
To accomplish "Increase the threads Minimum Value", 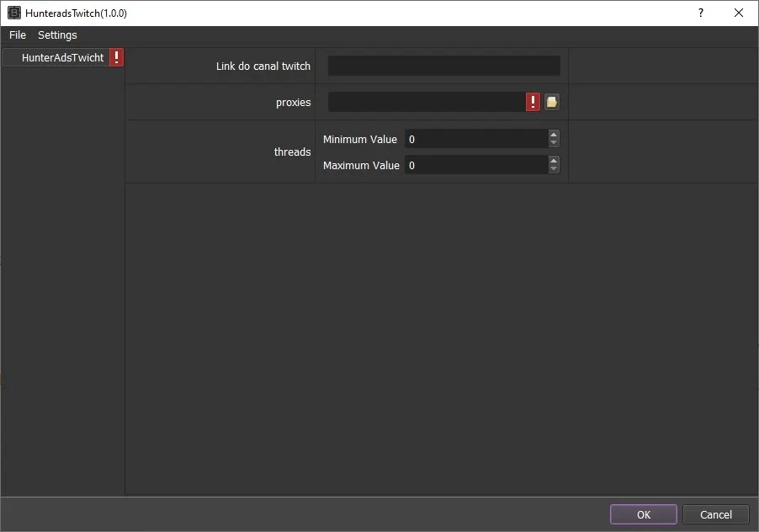I will 554,135.
